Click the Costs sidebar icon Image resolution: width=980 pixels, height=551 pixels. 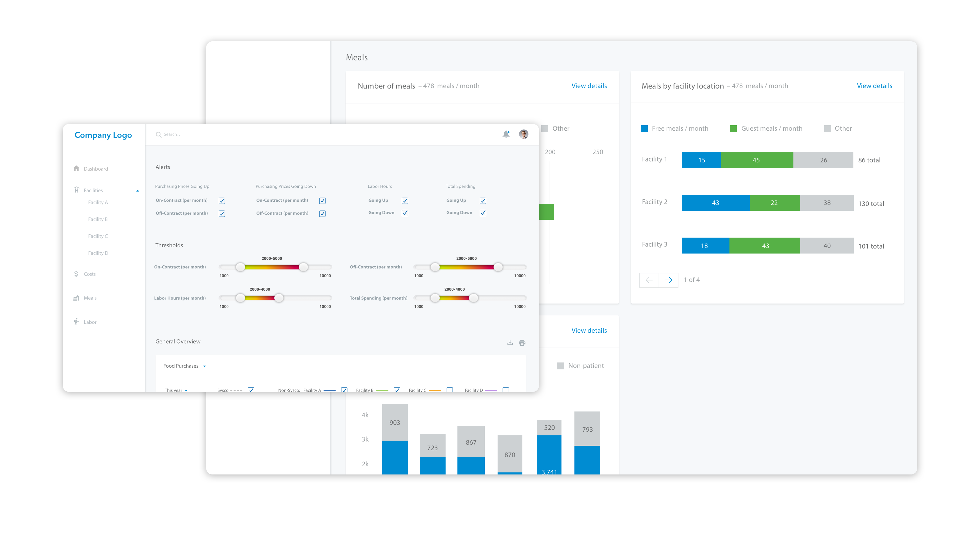(x=76, y=274)
